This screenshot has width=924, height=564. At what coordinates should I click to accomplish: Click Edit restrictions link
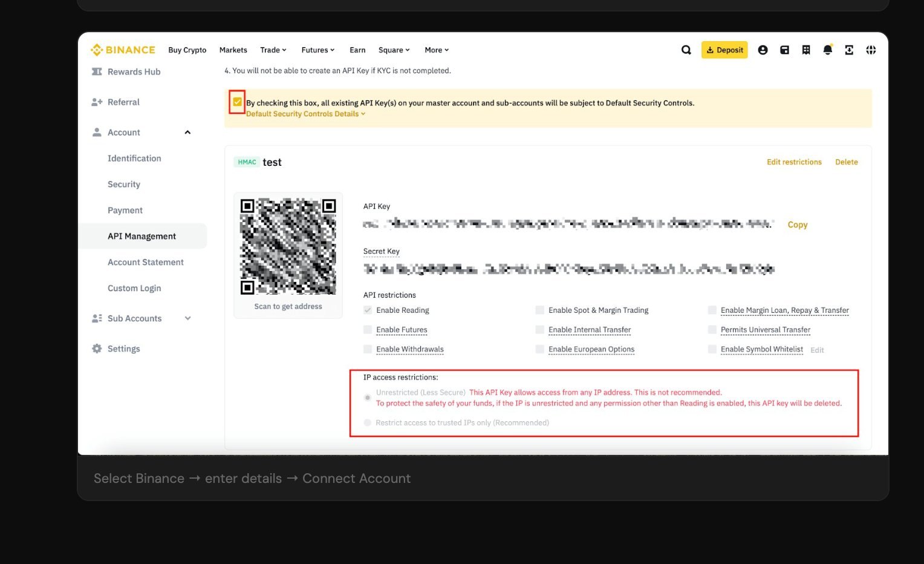[x=794, y=162]
